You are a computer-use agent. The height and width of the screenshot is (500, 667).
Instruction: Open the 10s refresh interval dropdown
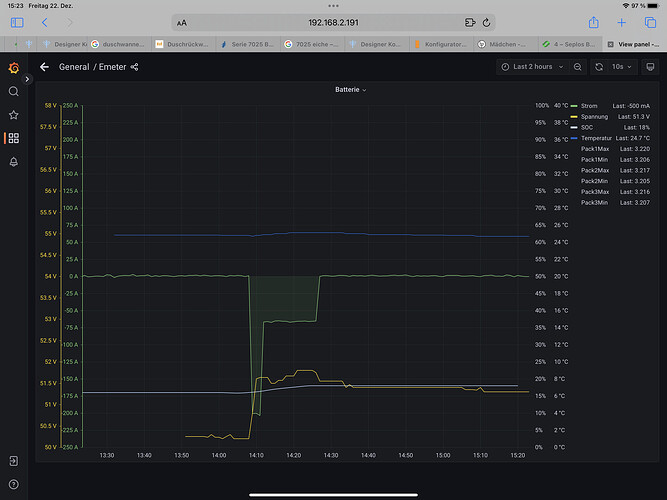click(621, 67)
